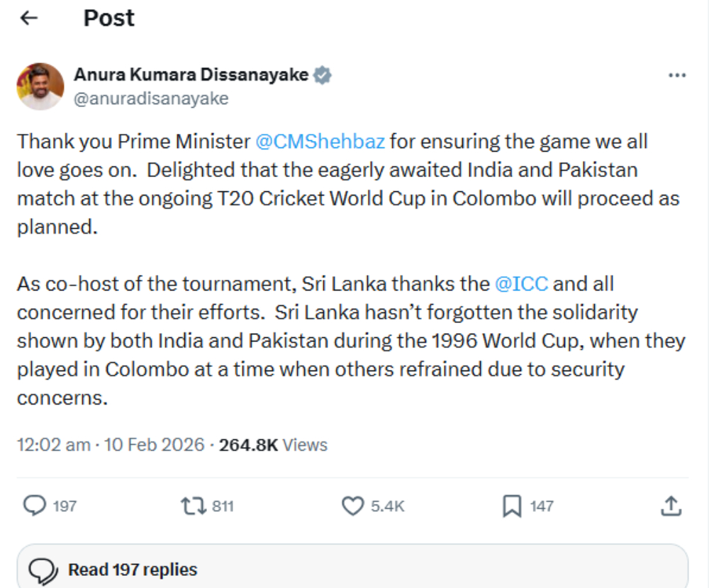Click the verified badge icon
Viewport: 709px width, 588px height.
323,75
